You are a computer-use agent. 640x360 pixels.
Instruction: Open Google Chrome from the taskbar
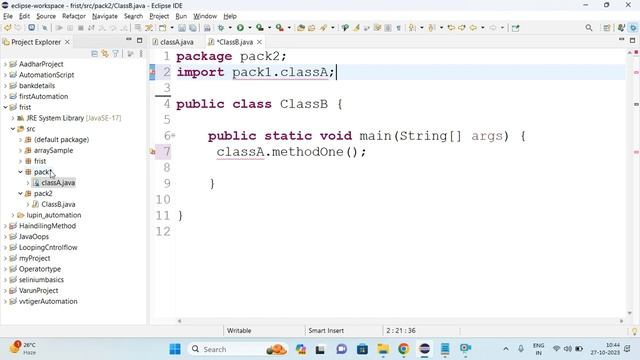pyautogui.click(x=404, y=349)
